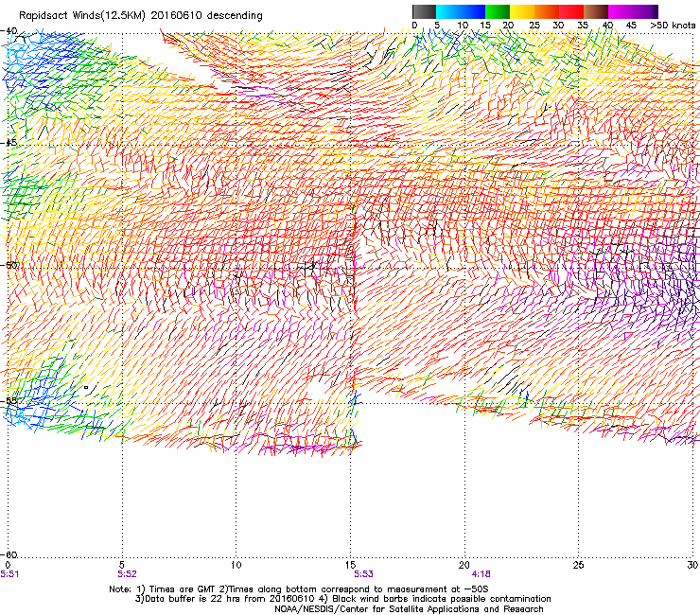This screenshot has height=615, width=700.
Task: Click the title 'Rapidscat Winds(12.5KM) 20160610 descending'
Action: tap(141, 15)
